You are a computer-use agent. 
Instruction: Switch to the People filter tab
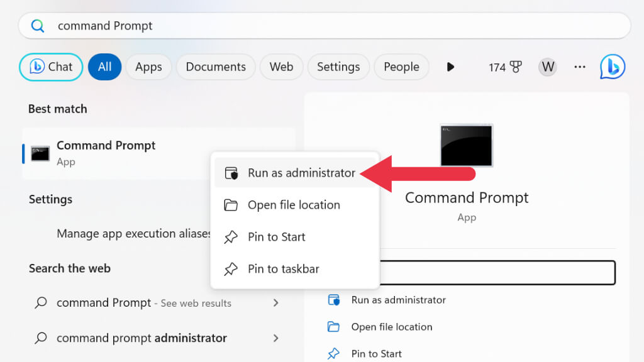point(401,67)
